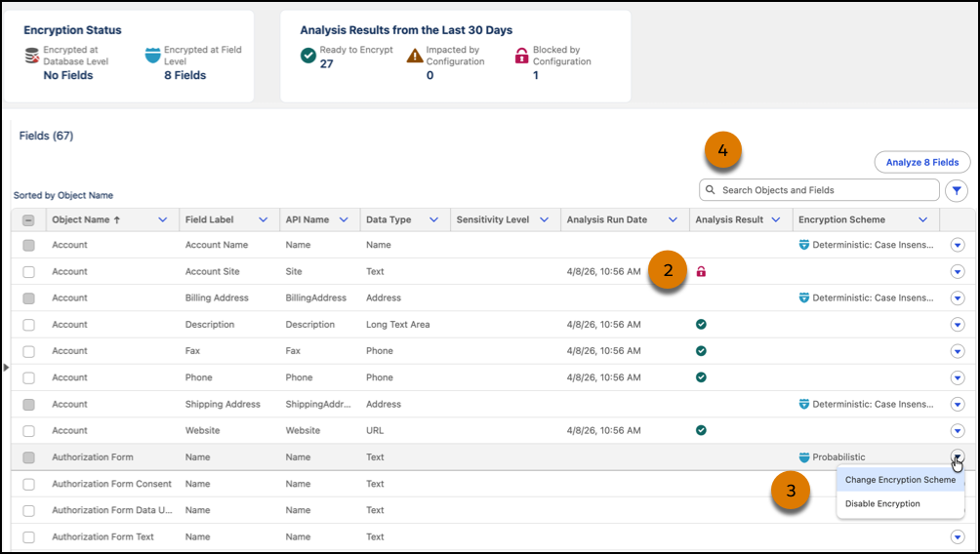Open the Analysis Run Date column menu
Viewport: 980px width, 554px height.
coord(673,219)
